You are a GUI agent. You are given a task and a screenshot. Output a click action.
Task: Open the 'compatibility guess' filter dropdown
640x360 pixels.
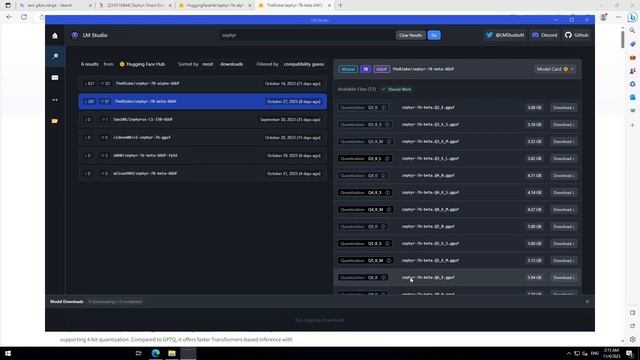[304, 64]
